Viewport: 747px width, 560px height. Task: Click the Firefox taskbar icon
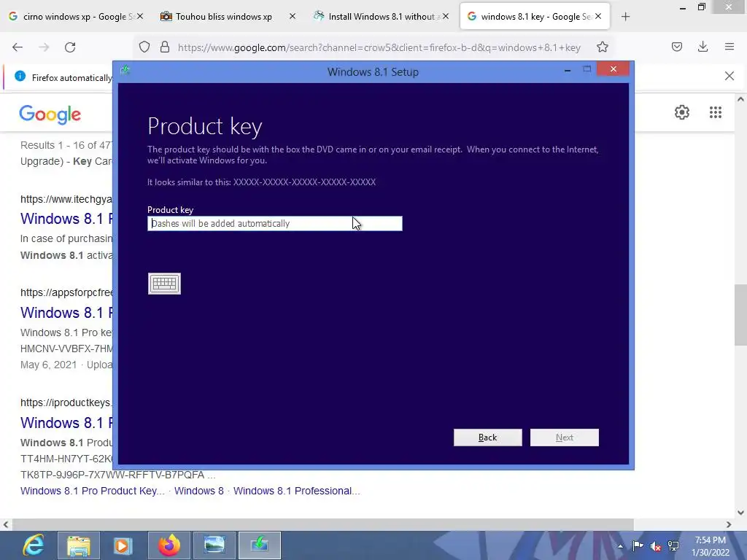(x=169, y=545)
